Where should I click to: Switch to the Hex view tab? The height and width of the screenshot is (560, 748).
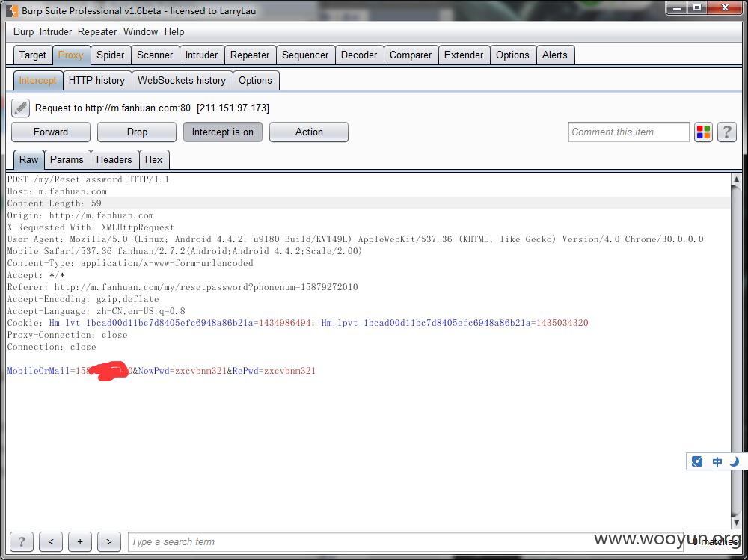pyautogui.click(x=153, y=159)
